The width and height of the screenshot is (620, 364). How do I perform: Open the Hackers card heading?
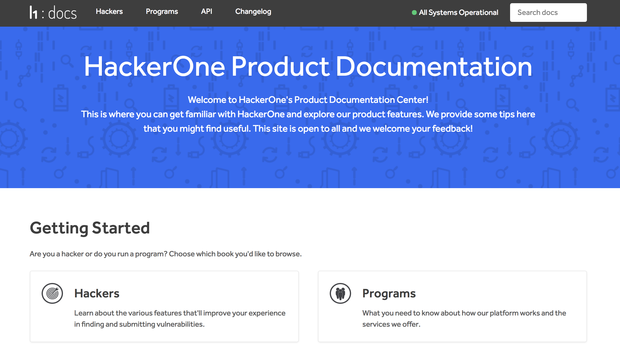click(97, 293)
